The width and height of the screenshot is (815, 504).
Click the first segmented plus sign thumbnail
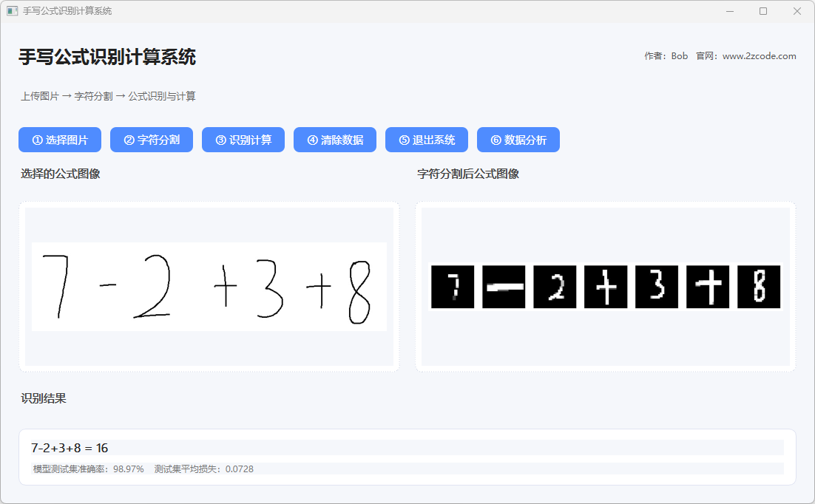click(x=606, y=287)
